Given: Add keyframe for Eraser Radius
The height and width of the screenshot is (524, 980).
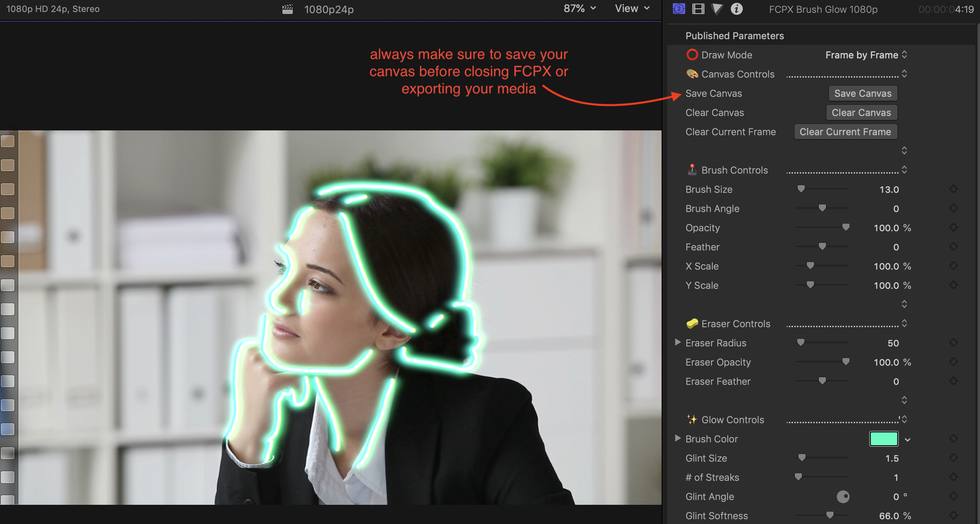Looking at the screenshot, I should (x=954, y=343).
